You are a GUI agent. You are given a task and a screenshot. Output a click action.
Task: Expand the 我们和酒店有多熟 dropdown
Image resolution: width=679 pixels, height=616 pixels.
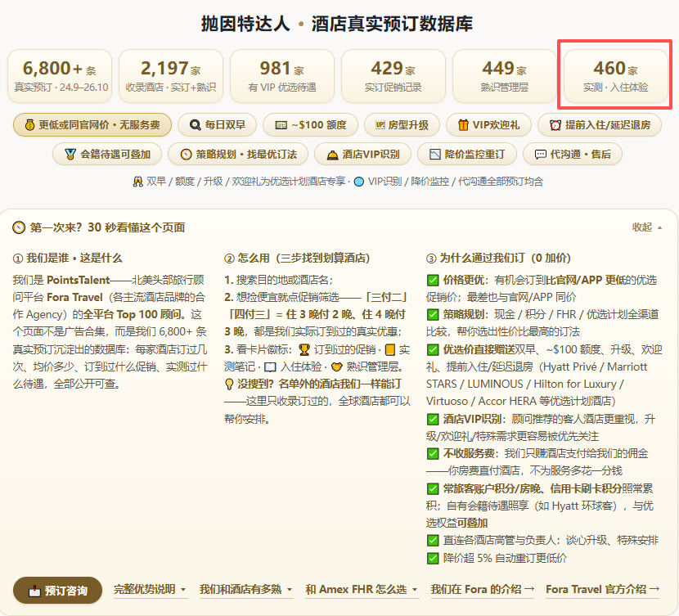pyautogui.click(x=246, y=590)
